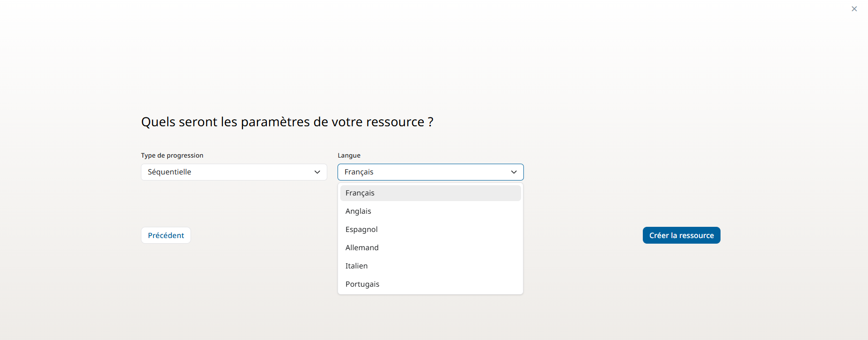
Task: Pick Espagnol as the resource language
Action: 361,230
